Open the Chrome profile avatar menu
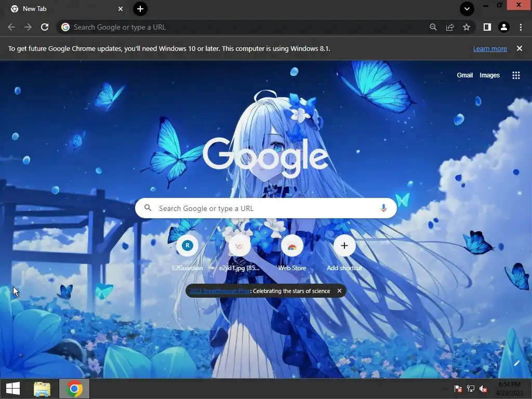Viewport: 532px width, 399px height. [504, 27]
